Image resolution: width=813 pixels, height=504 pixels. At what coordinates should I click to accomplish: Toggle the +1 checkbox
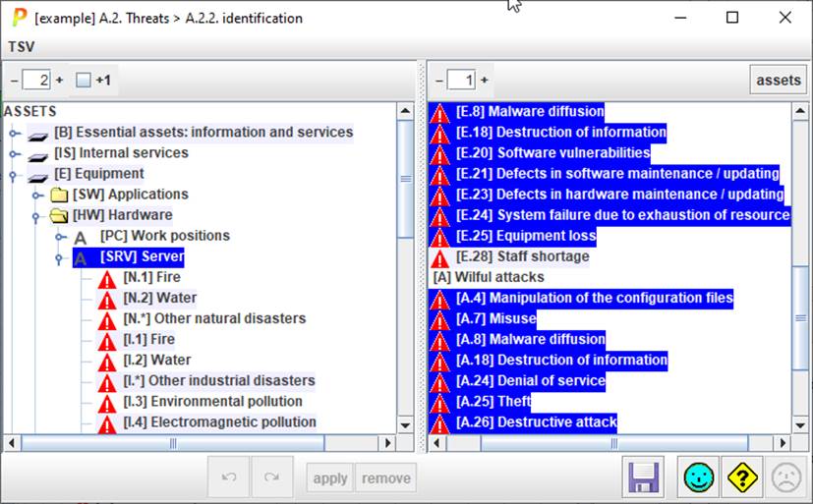83,81
